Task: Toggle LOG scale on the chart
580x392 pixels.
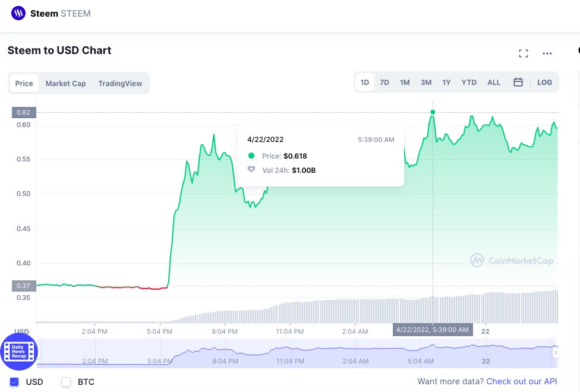Action: [x=544, y=83]
